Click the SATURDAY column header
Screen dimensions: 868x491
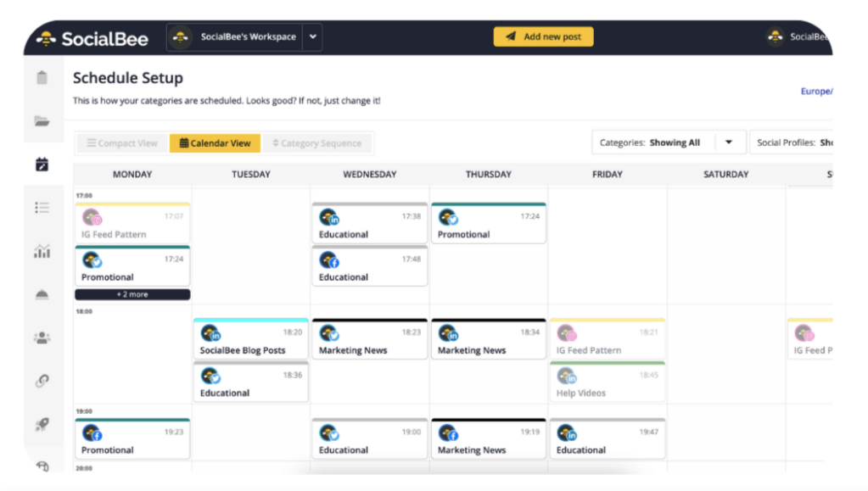tap(725, 175)
